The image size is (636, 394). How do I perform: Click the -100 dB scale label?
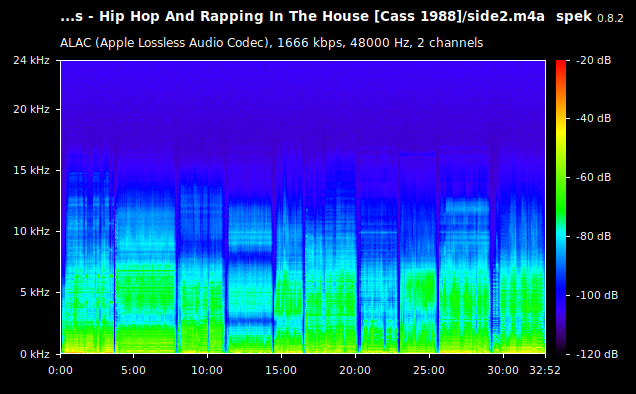597,295
